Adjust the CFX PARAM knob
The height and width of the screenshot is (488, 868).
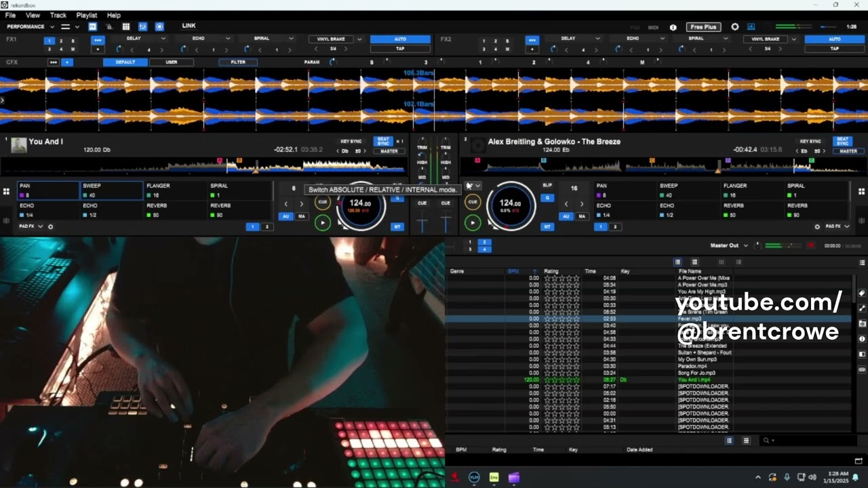tap(332, 62)
